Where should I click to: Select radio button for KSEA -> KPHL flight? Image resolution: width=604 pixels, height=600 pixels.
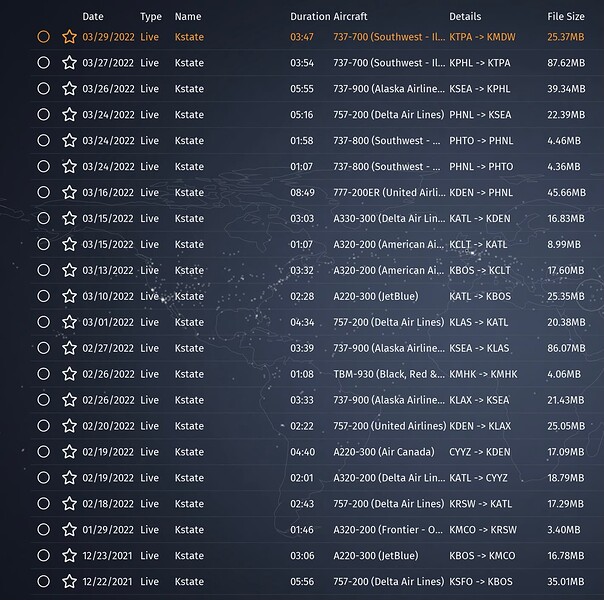tap(43, 88)
